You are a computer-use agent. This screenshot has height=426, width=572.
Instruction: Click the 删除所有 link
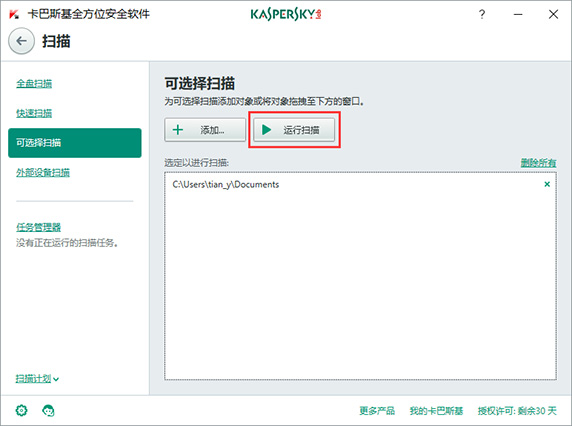pyautogui.click(x=538, y=163)
